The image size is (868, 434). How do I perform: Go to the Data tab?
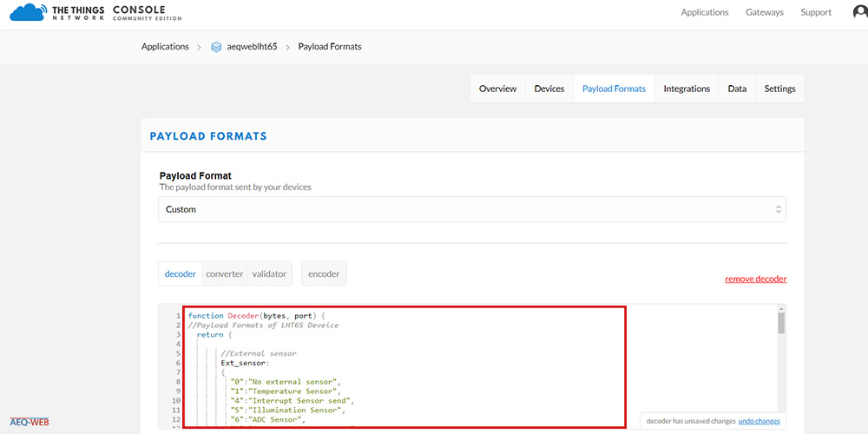737,89
